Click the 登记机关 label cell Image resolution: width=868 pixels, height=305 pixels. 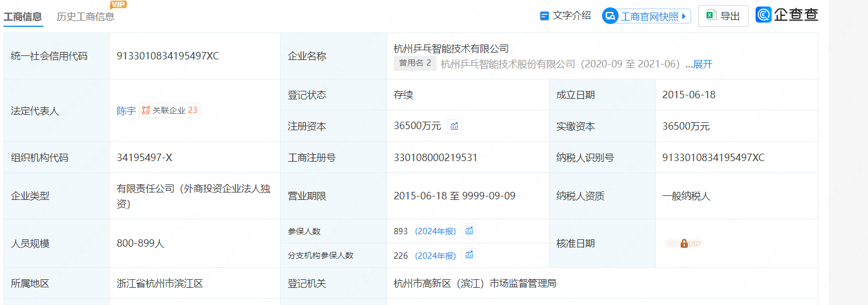click(333, 283)
